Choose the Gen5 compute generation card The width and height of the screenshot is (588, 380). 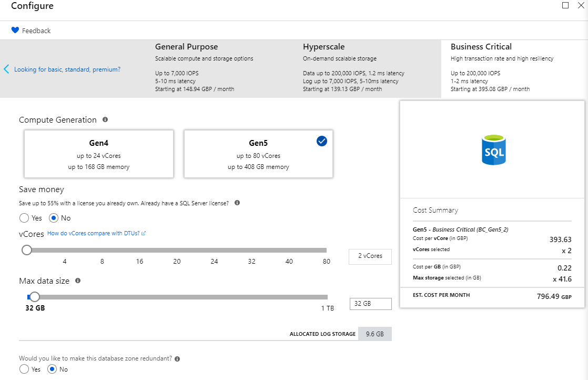coord(258,154)
